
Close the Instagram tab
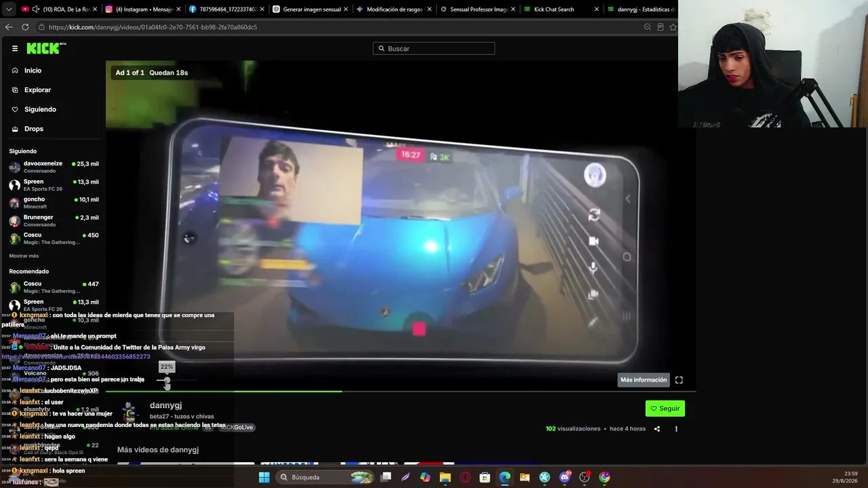[x=178, y=9]
